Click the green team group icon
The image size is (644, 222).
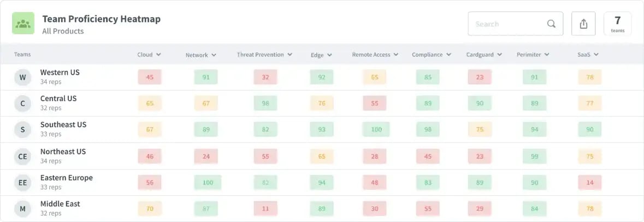pyautogui.click(x=23, y=23)
